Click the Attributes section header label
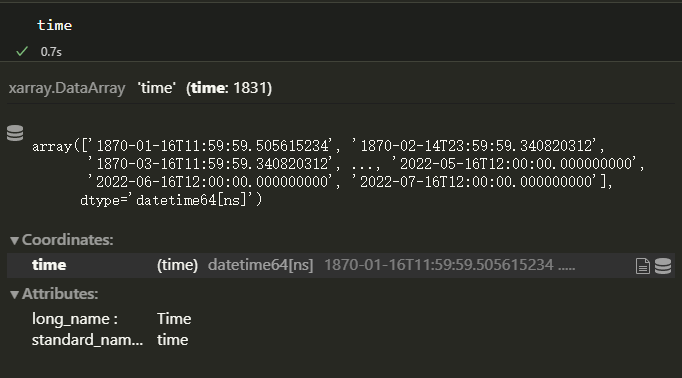The height and width of the screenshot is (378, 682). click(60, 294)
